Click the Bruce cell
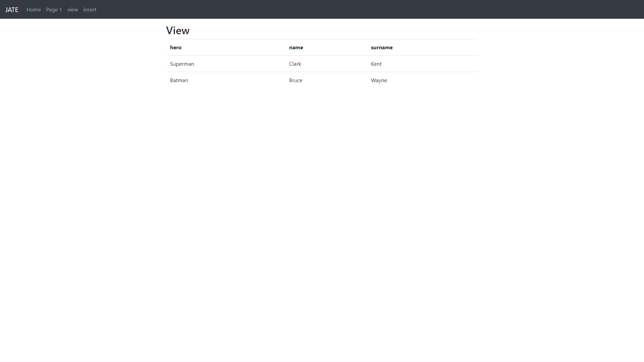 [326, 80]
